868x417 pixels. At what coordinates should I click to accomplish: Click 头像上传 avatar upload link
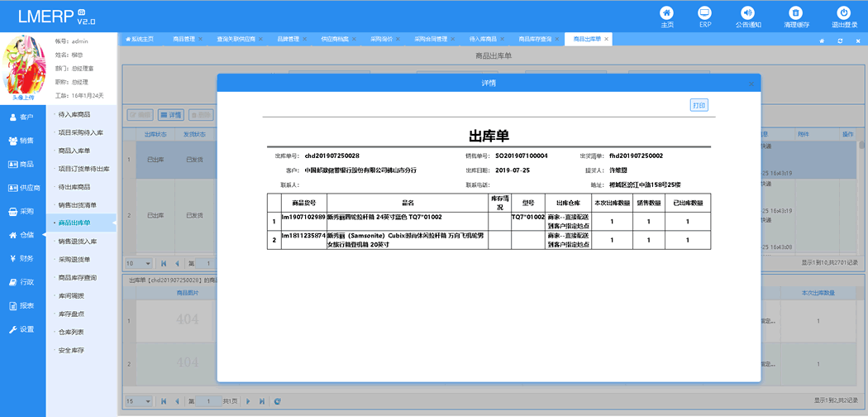23,97
